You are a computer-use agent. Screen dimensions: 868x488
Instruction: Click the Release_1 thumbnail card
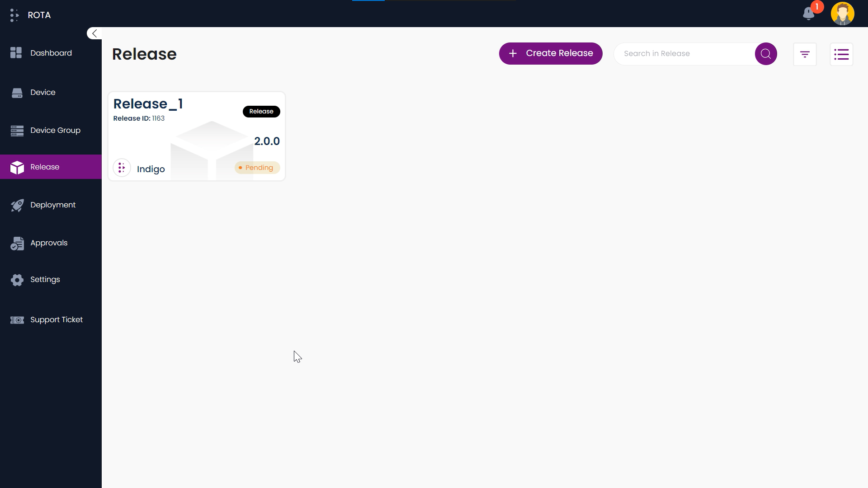coord(196,136)
